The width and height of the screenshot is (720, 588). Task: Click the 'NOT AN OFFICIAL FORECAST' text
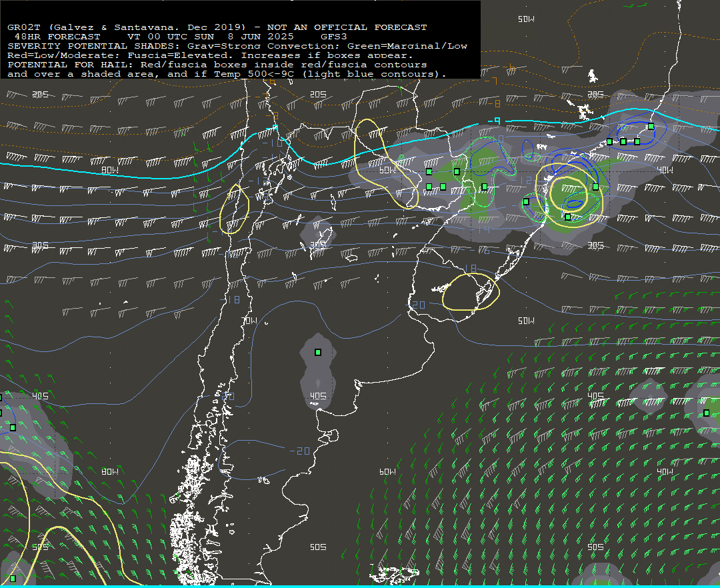point(347,27)
